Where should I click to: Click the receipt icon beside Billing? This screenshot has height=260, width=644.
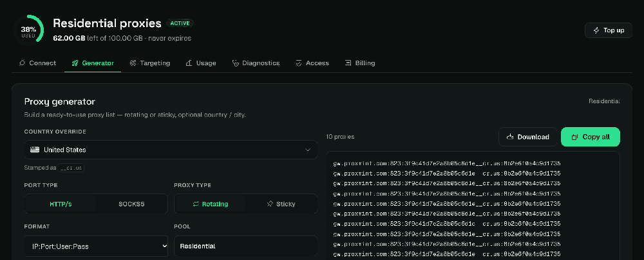point(348,63)
